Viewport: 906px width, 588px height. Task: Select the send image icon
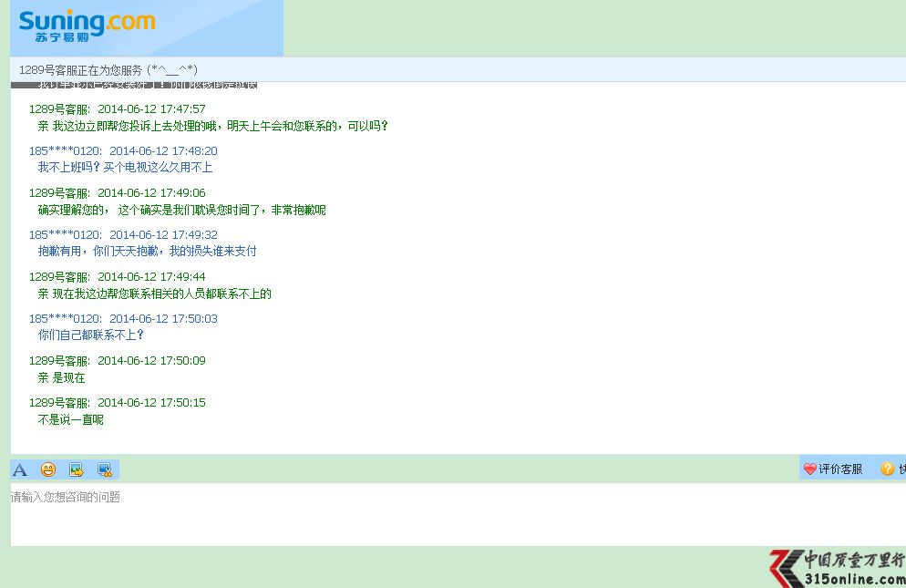(77, 469)
